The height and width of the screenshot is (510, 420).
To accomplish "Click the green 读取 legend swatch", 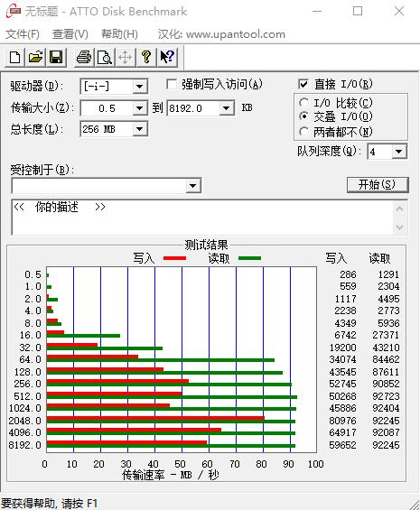I will pyautogui.click(x=249, y=258).
